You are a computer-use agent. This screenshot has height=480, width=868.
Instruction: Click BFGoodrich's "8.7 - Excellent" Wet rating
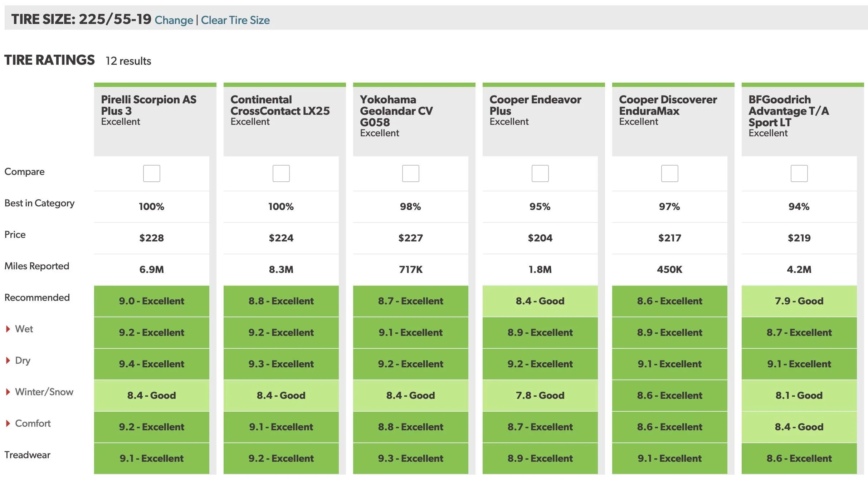(799, 332)
